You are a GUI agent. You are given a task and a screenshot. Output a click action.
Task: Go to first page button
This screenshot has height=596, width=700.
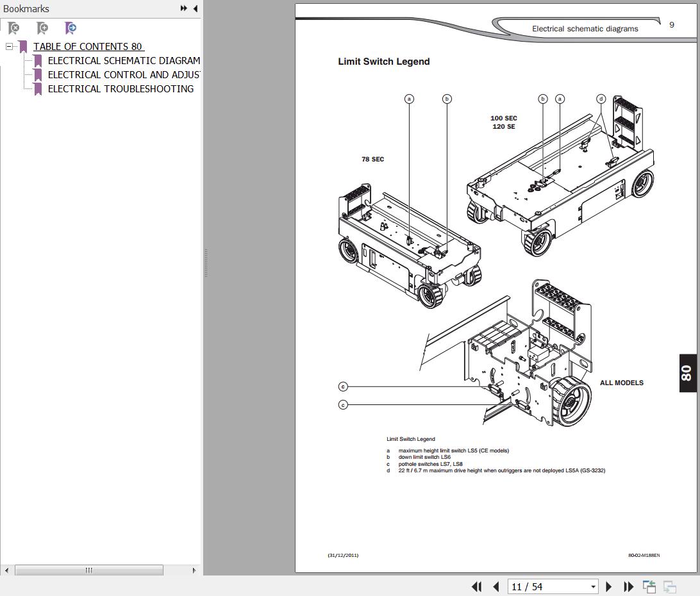(477, 586)
